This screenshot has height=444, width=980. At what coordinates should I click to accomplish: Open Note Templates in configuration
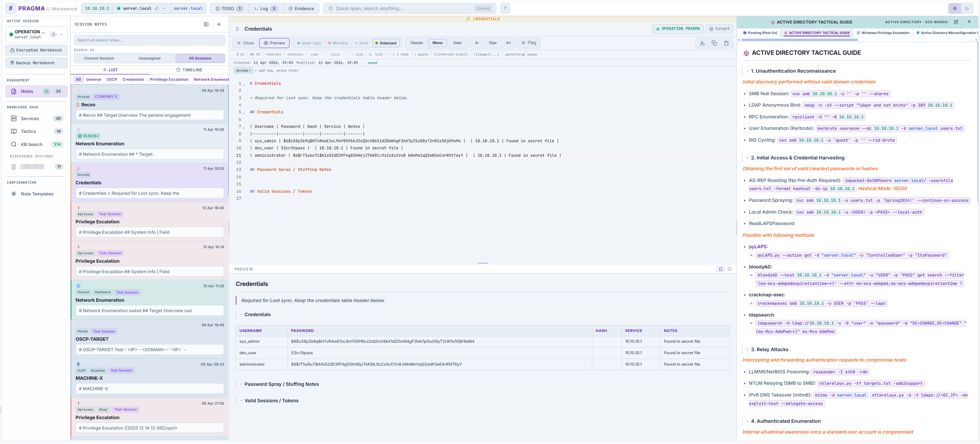coord(37,194)
